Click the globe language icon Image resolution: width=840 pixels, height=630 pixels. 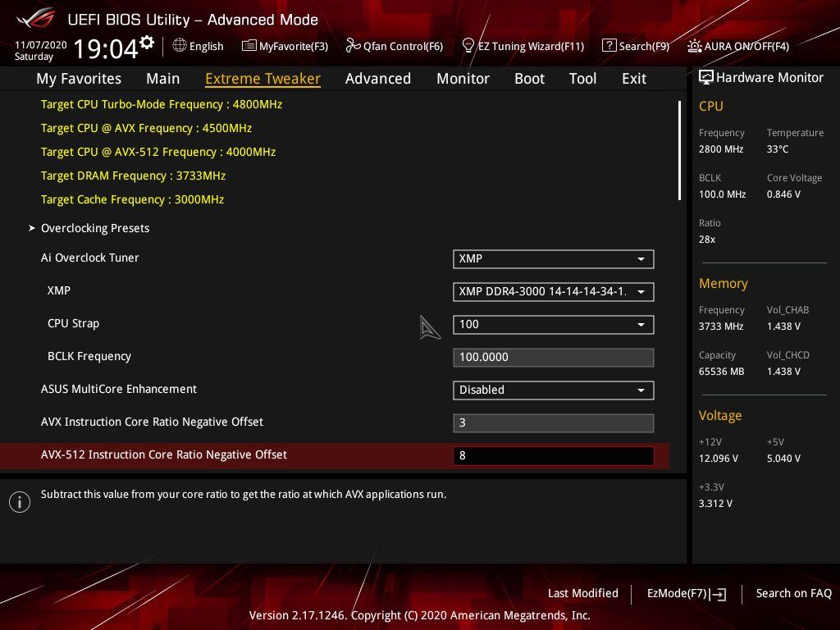click(x=180, y=46)
